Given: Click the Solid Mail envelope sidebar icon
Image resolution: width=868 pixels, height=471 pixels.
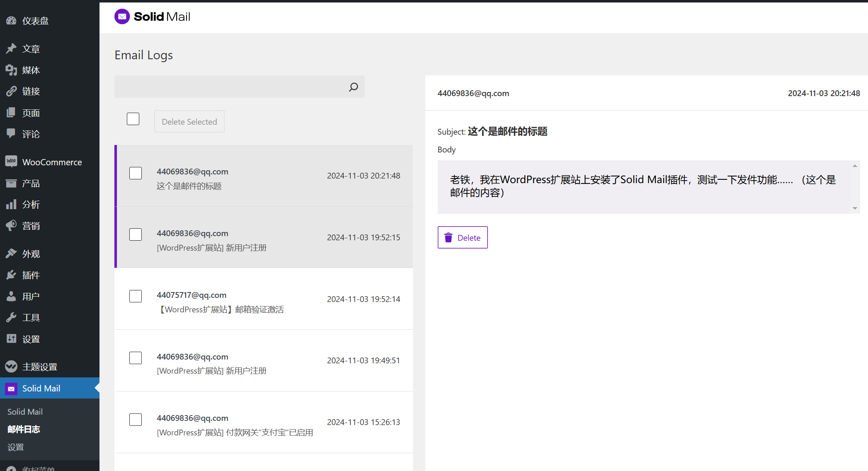Looking at the screenshot, I should pyautogui.click(x=11, y=389).
